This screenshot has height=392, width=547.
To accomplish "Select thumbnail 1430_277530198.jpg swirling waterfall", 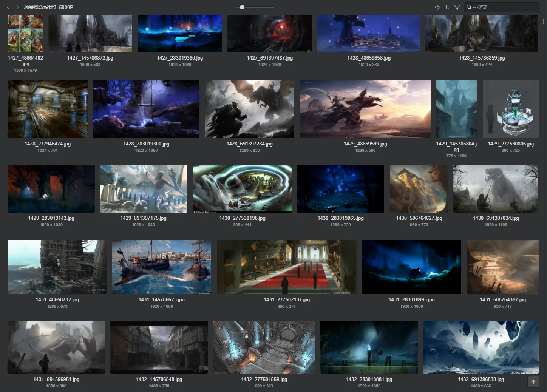I will (x=242, y=189).
